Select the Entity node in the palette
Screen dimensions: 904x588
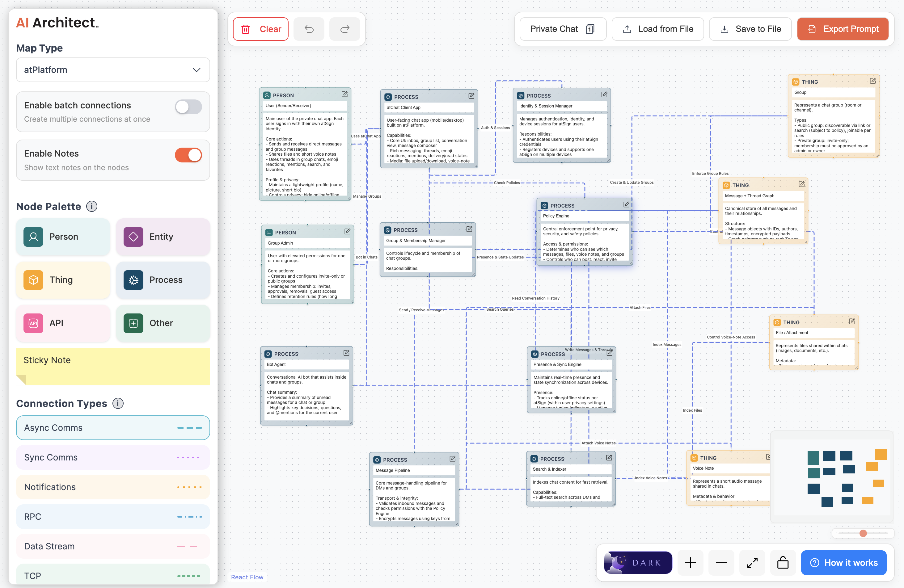(163, 237)
